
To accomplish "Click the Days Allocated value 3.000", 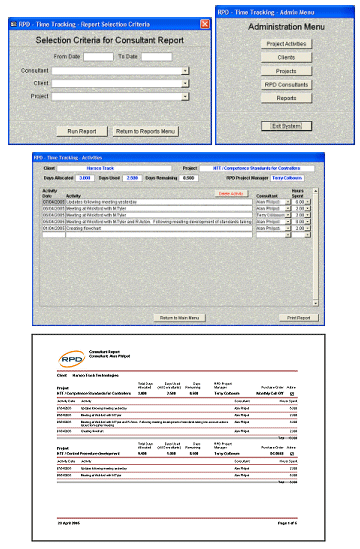I will click(x=84, y=178).
